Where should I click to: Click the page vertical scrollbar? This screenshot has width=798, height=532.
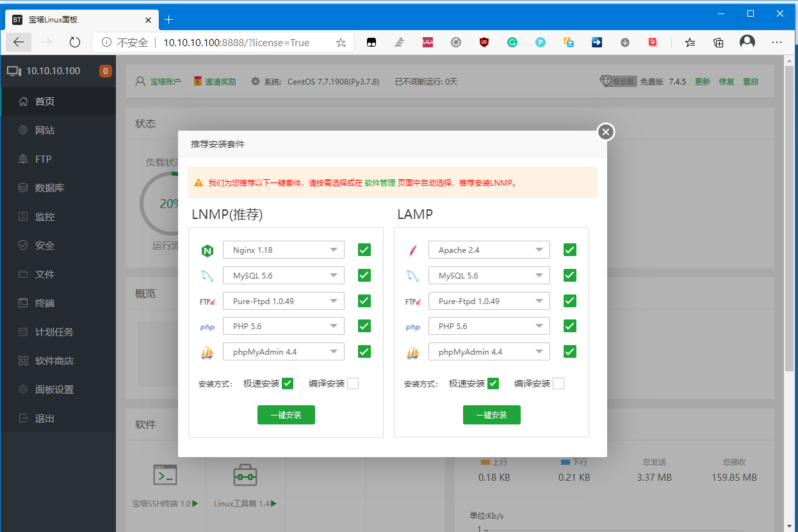(x=790, y=218)
